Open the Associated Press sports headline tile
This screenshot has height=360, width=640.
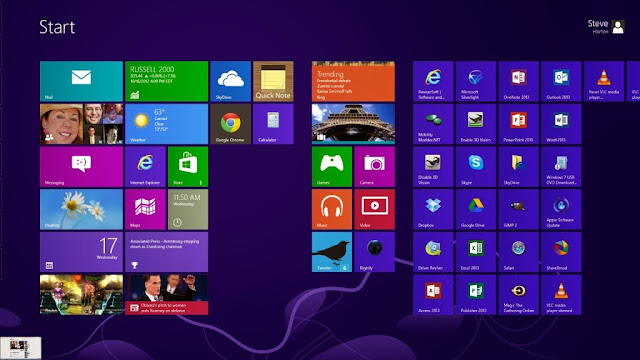[x=167, y=252]
